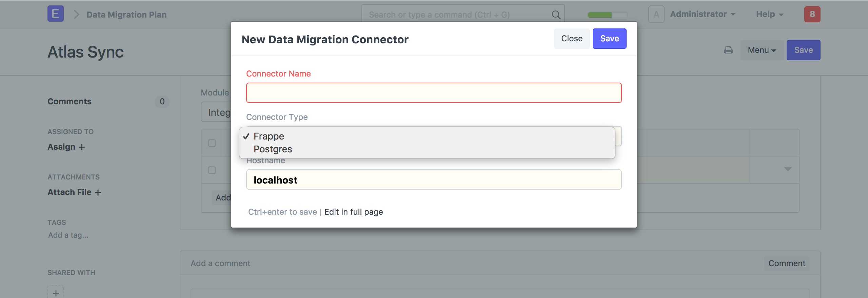The width and height of the screenshot is (868, 298).
Task: Focus the Connector Name input field
Action: click(434, 93)
